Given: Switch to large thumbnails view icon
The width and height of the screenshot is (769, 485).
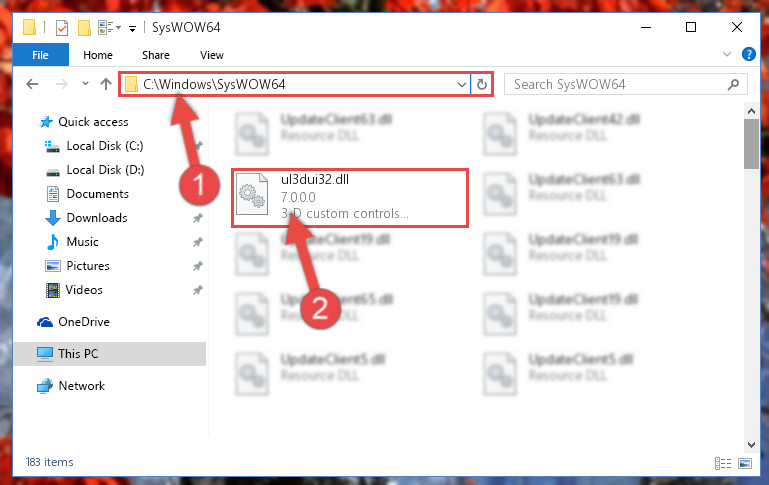Looking at the screenshot, I should (745, 463).
